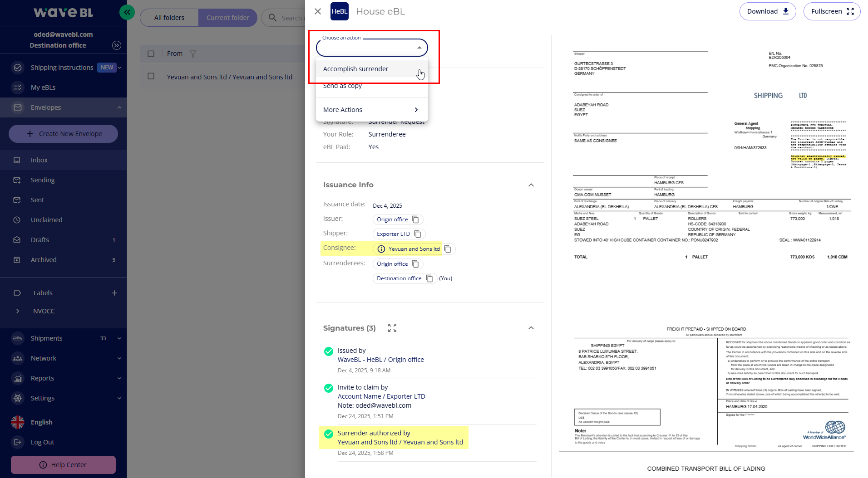Screen dimensions: 868x478
Task: Click the oded@wavebl.com account name
Action: pyautogui.click(x=63, y=34)
